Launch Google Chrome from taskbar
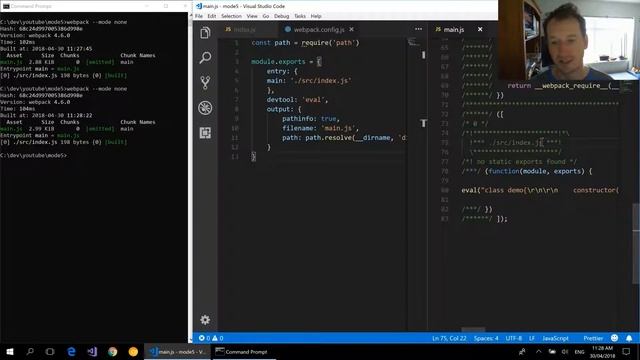The width and height of the screenshot is (640, 360). (112, 351)
